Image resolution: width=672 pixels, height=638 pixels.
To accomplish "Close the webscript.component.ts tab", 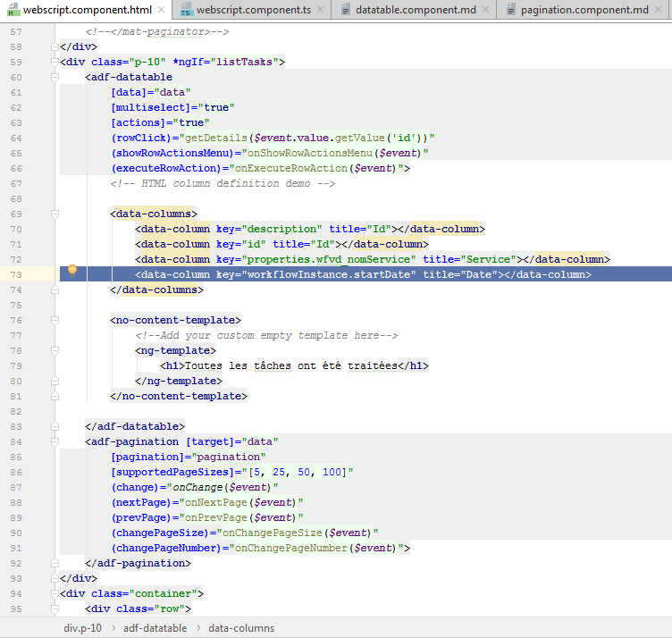I will pos(320,10).
